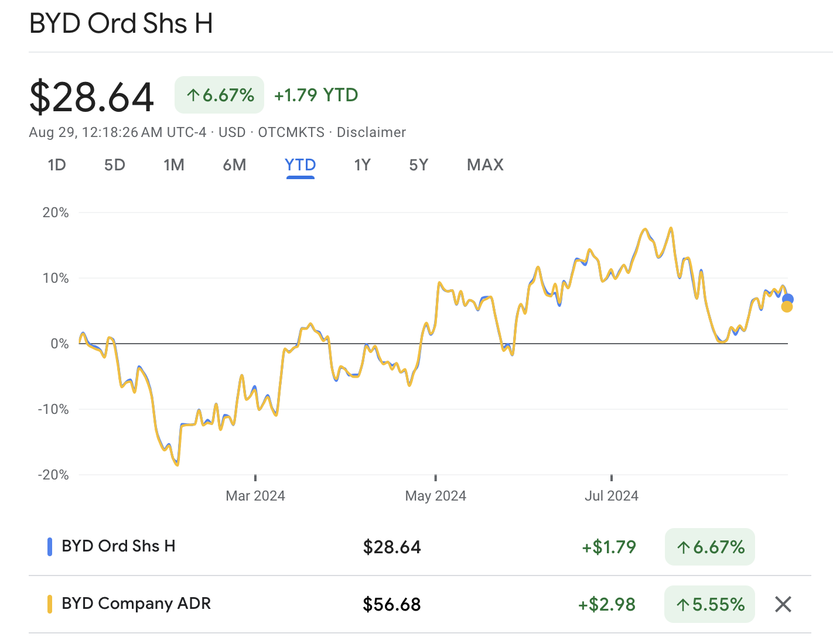Screen dimensions: 833x644
Task: Click the Mar 2024 axis label
Action: pos(255,496)
